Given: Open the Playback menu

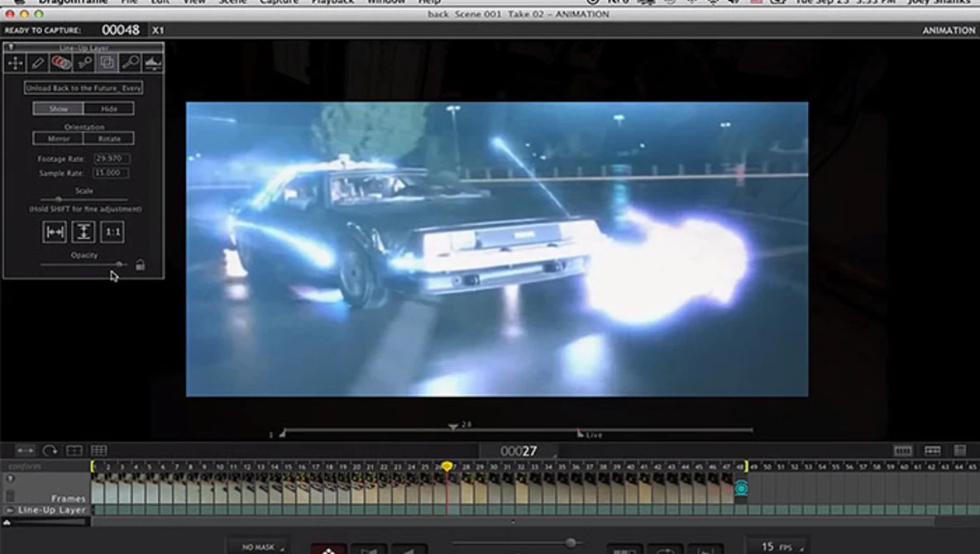Looking at the screenshot, I should click(332, 2).
